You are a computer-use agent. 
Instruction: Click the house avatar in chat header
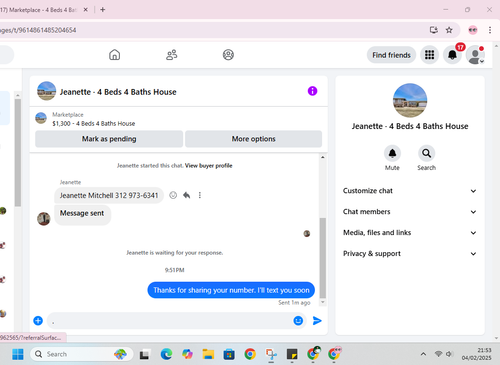46,91
